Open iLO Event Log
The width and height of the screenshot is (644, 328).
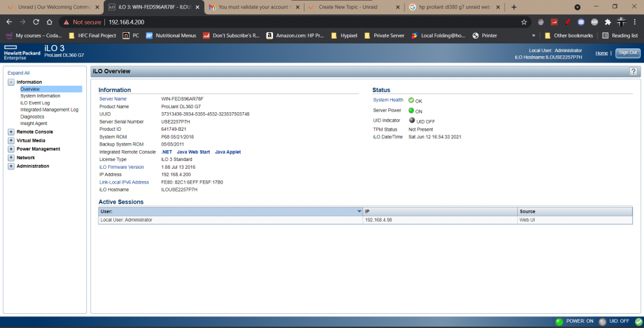coord(35,102)
